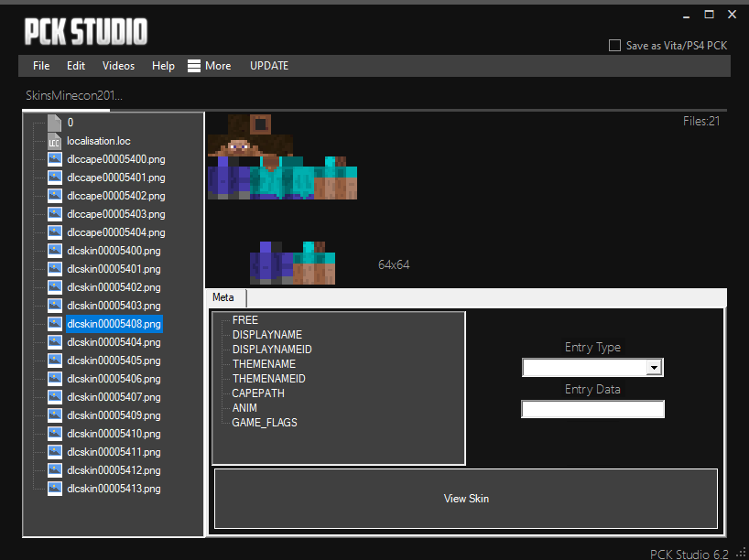Image resolution: width=749 pixels, height=560 pixels.
Task: Open the Entry Type dropdown arrow
Action: click(654, 368)
